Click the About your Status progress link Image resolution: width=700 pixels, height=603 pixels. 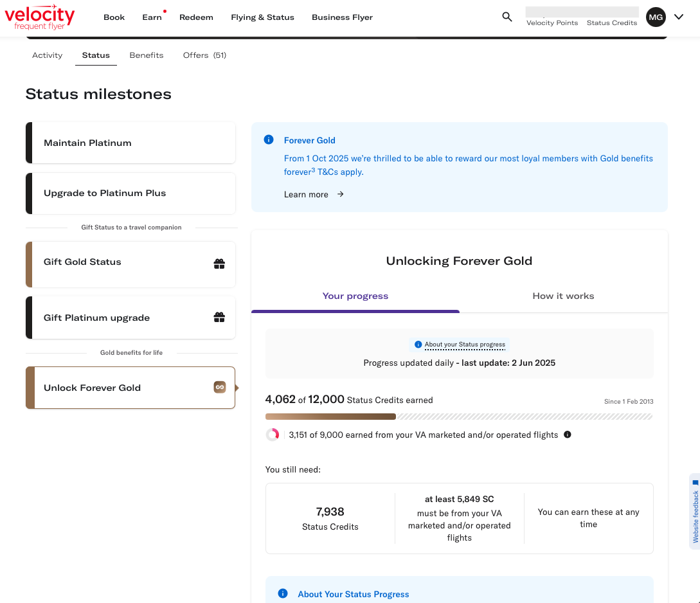465,345
